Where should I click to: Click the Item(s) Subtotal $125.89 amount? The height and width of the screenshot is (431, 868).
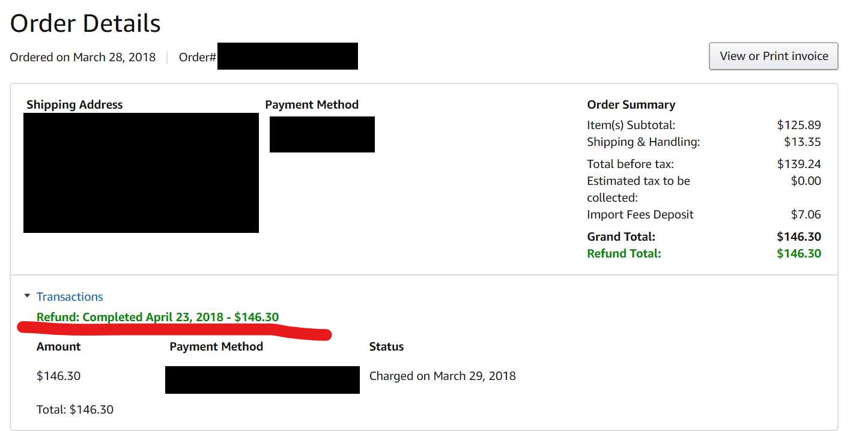pos(798,125)
